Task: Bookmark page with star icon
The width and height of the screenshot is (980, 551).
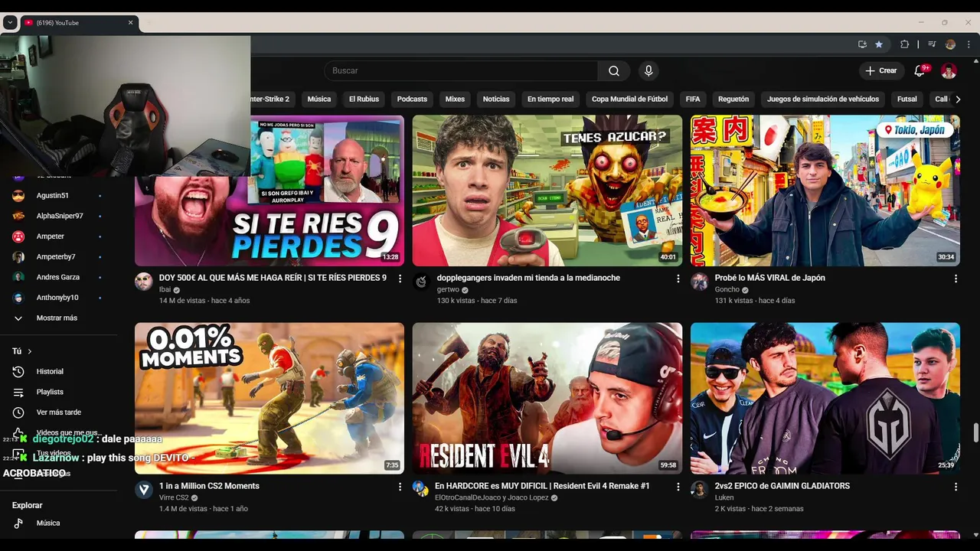Action: coord(879,44)
